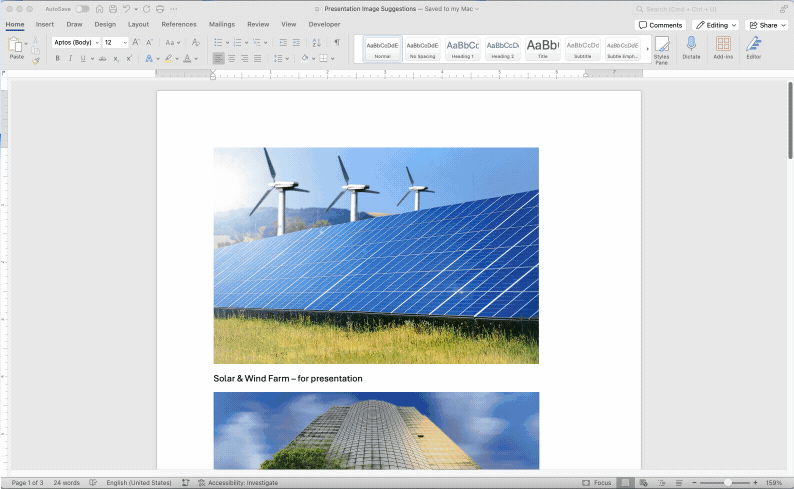Viewport: 794px width, 489px height.
Task: Align text right
Action: 245,59
